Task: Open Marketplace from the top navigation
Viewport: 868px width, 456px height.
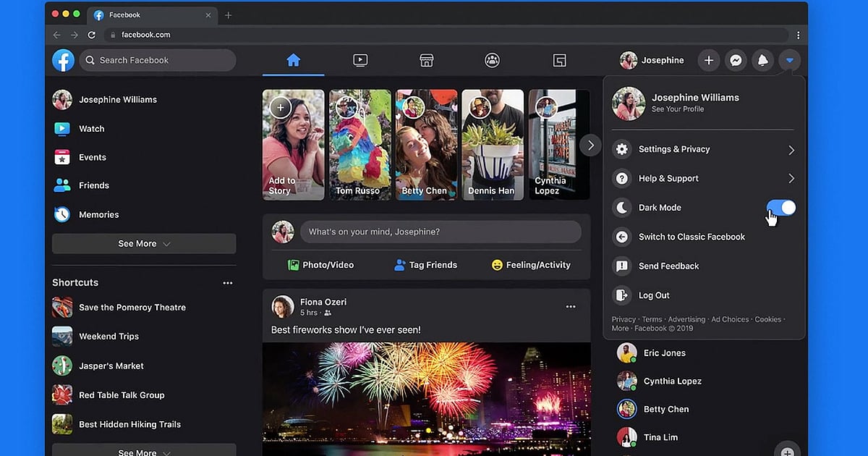Action: pos(426,60)
